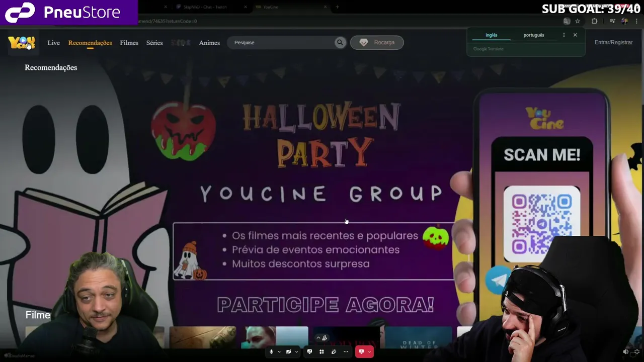Image resolution: width=644 pixels, height=362 pixels.
Task: Expand camera options arrow
Action: pyautogui.click(x=296, y=352)
